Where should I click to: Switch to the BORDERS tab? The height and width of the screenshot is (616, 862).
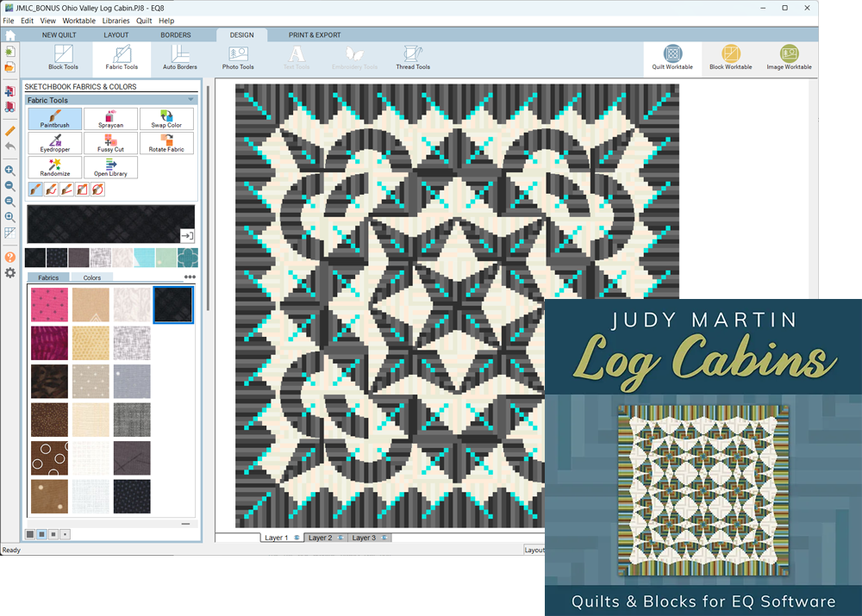tap(176, 35)
